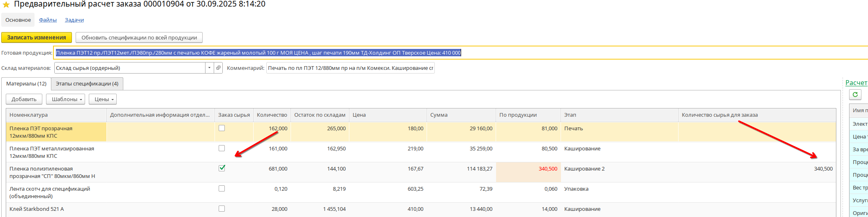Uncheck Заказ сырья for Пленка полиэтиленовая

pos(222,168)
